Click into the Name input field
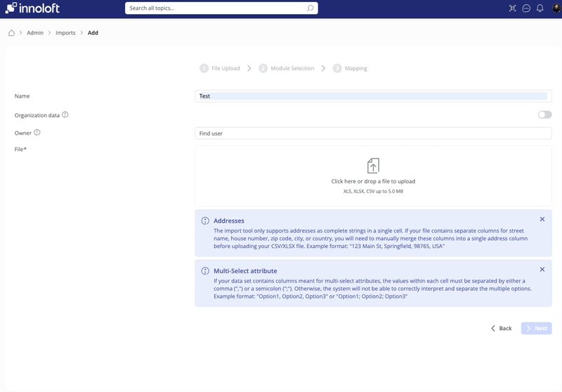 pos(373,96)
